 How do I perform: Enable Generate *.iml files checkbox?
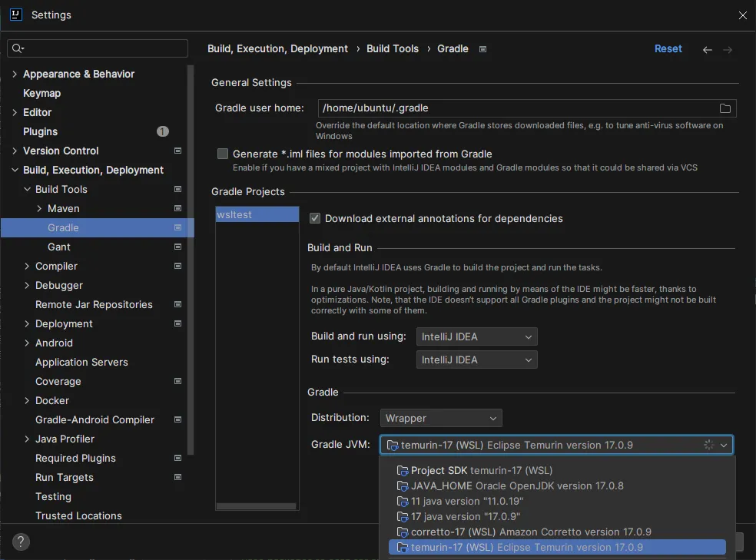(222, 154)
